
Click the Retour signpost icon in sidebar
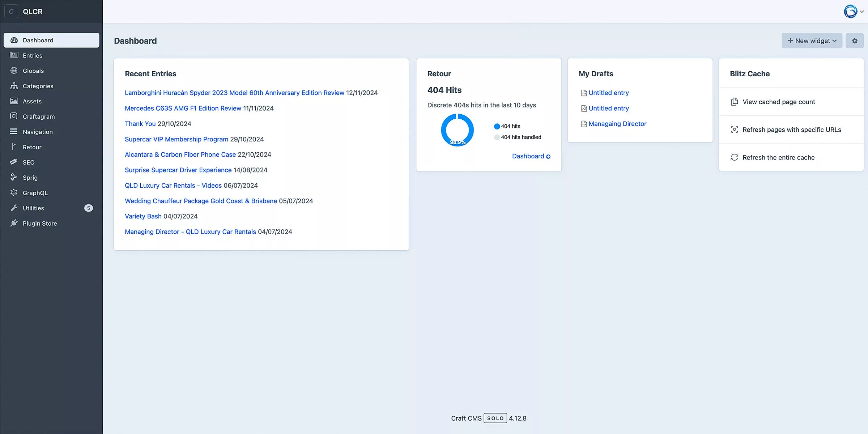[x=14, y=147]
